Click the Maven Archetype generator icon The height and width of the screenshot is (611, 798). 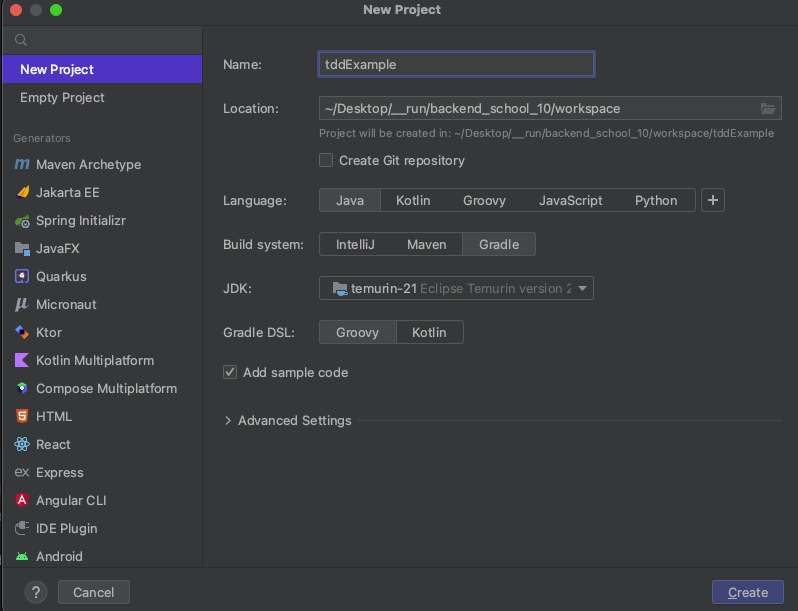coord(22,164)
